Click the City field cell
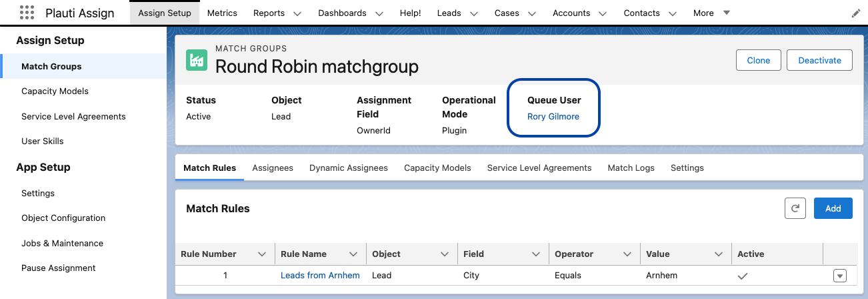The height and width of the screenshot is (299, 868). 502,276
